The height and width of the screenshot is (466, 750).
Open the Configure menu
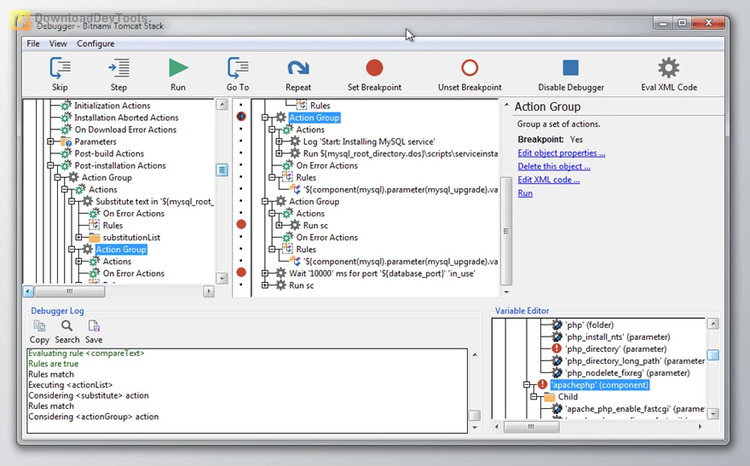pos(96,44)
